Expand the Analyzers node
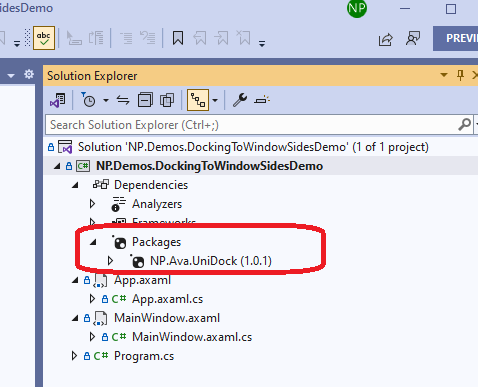Viewport: 478px width, 387px height. (x=93, y=204)
